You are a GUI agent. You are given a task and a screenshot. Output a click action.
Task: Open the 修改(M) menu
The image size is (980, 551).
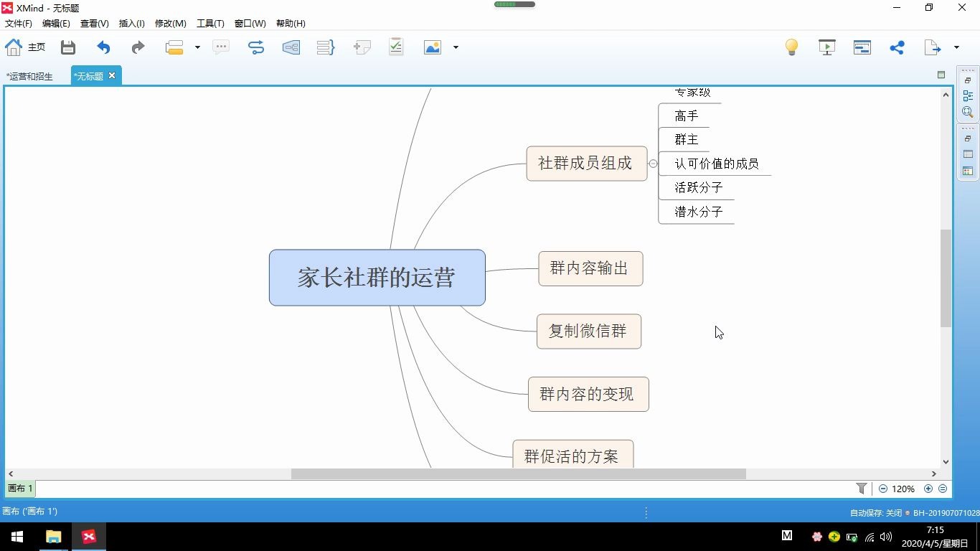[170, 24]
